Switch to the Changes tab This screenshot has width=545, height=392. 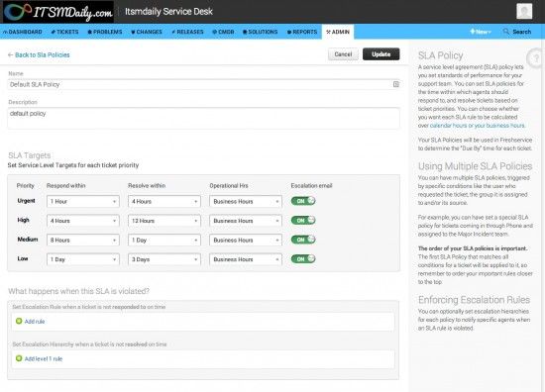(147, 32)
